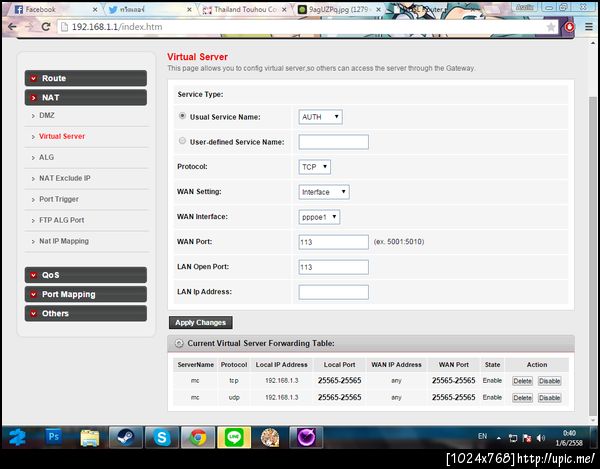
Task: Open the AUTH service dropdown
Action: click(x=320, y=117)
